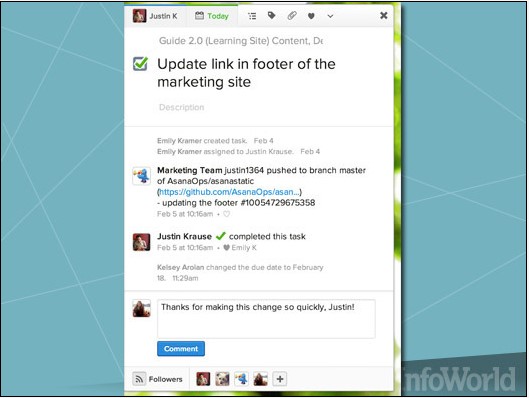Open the Guide 2.0 project breadcrumb

(241, 41)
